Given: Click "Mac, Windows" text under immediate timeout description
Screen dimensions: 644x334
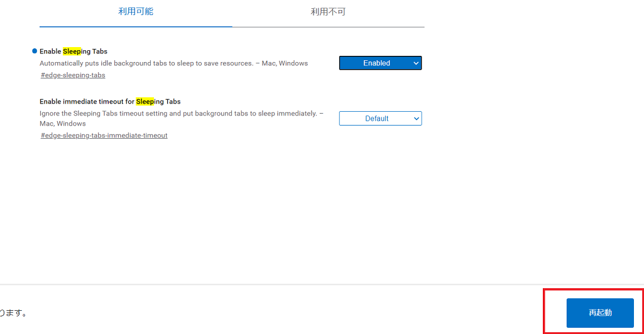Looking at the screenshot, I should 62,124.
